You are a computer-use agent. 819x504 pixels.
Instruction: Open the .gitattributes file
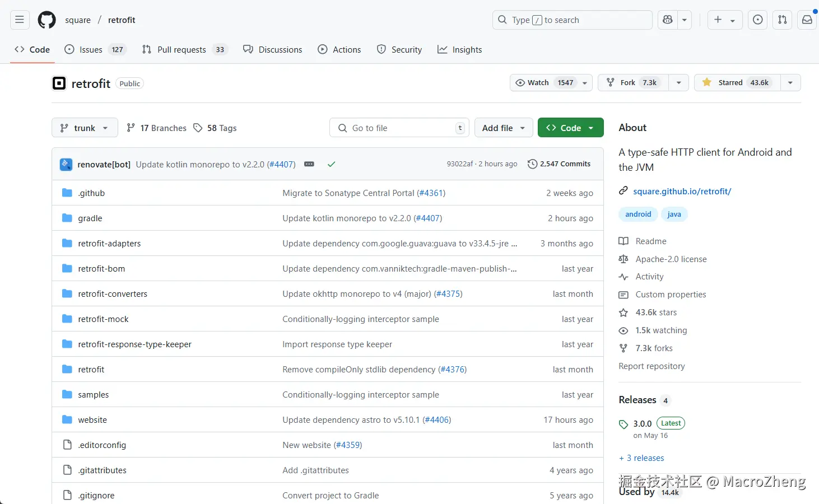click(x=102, y=470)
